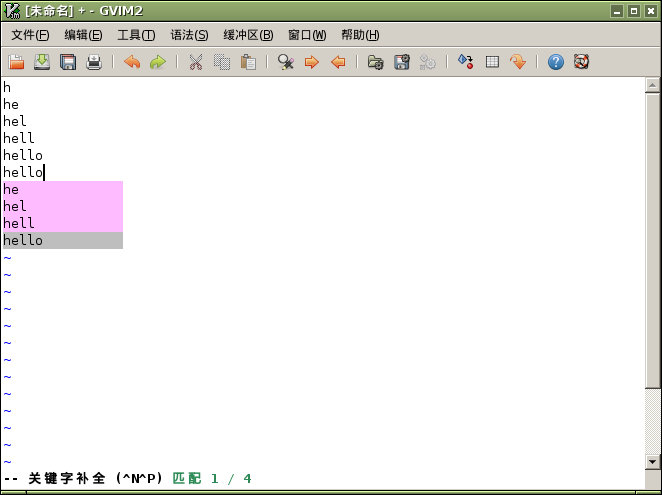Click the Save all files icon
Viewport: 662px width, 495px height.
[x=68, y=62]
